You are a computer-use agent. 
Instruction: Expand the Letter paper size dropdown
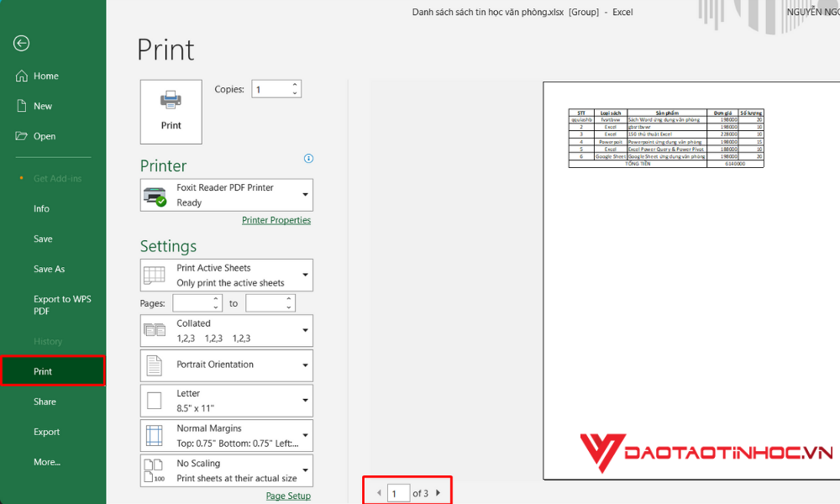pos(226,400)
